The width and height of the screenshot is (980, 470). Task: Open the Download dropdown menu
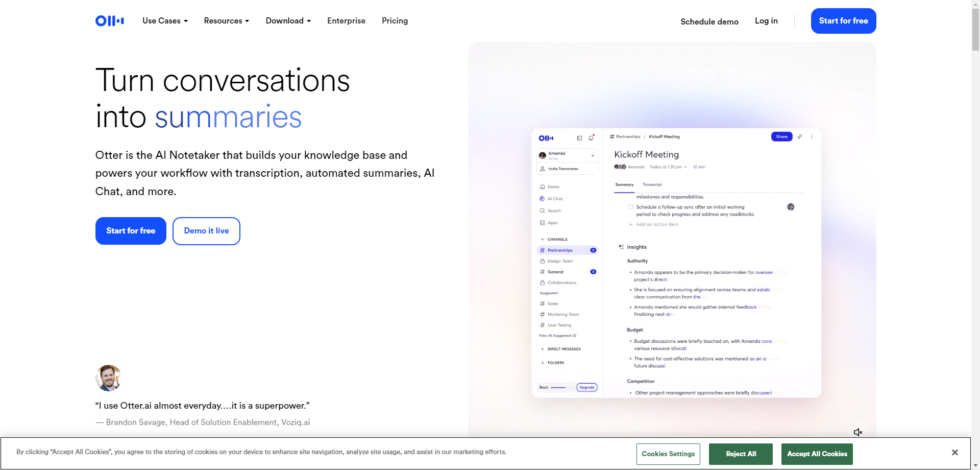click(288, 21)
